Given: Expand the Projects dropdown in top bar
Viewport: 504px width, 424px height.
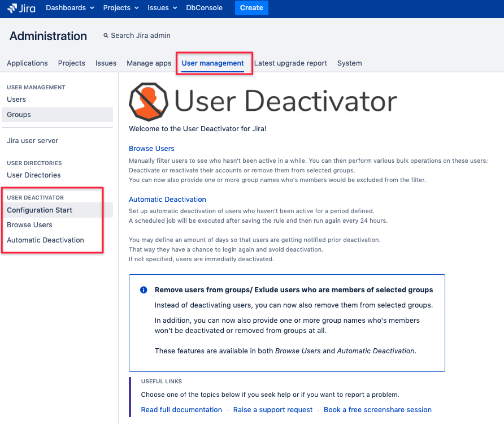Looking at the screenshot, I should pos(120,8).
